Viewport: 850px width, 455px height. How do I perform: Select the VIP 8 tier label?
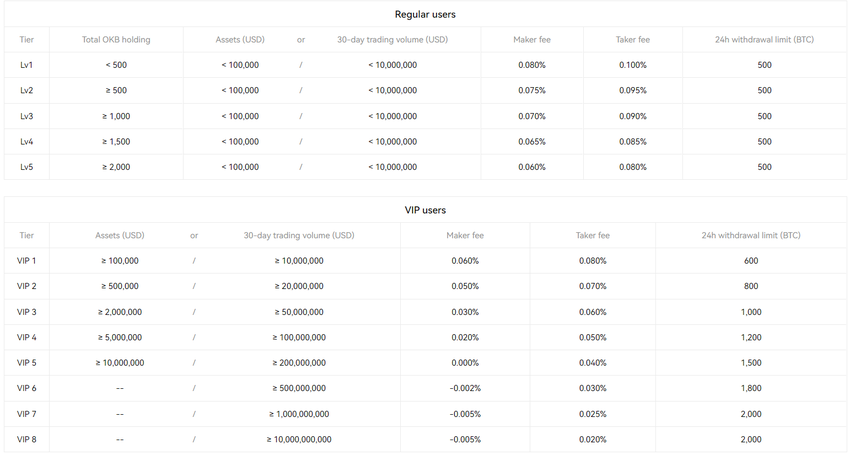point(27,439)
